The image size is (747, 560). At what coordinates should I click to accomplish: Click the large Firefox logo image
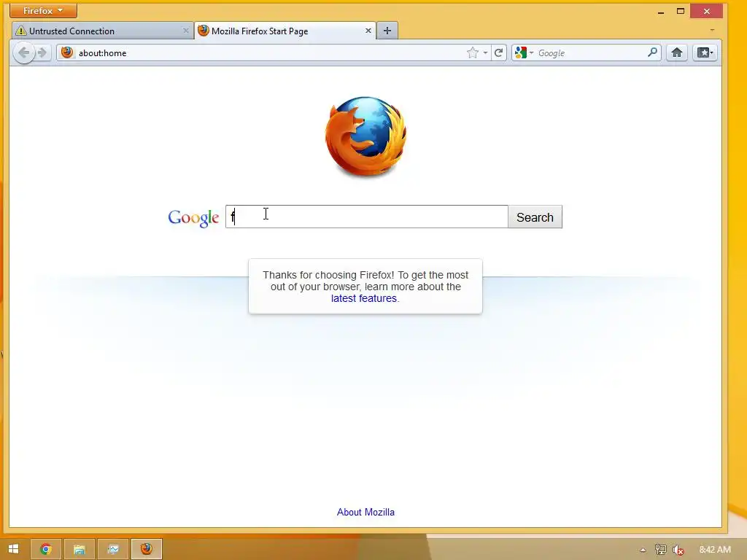point(366,137)
